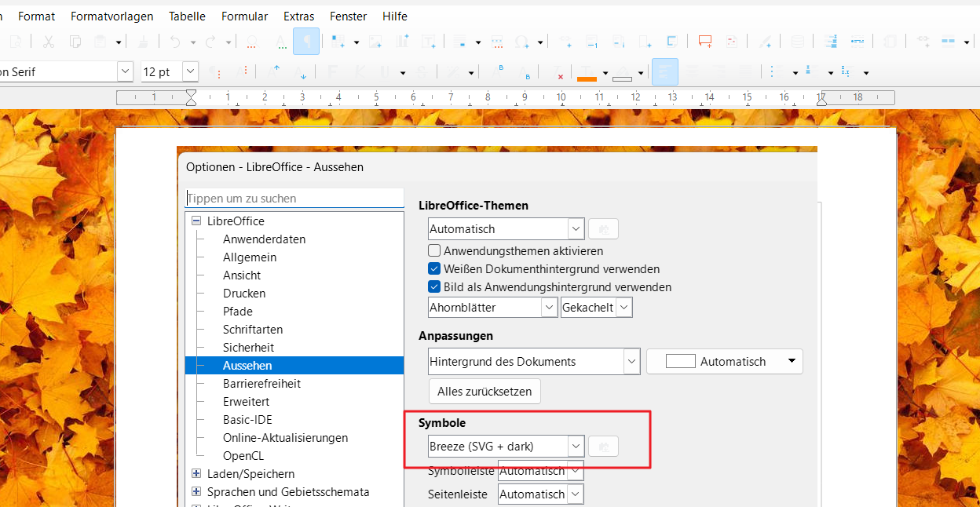Uncheck Bild als Anwendungshintergrund verwenden
The height and width of the screenshot is (507, 980).
point(434,287)
